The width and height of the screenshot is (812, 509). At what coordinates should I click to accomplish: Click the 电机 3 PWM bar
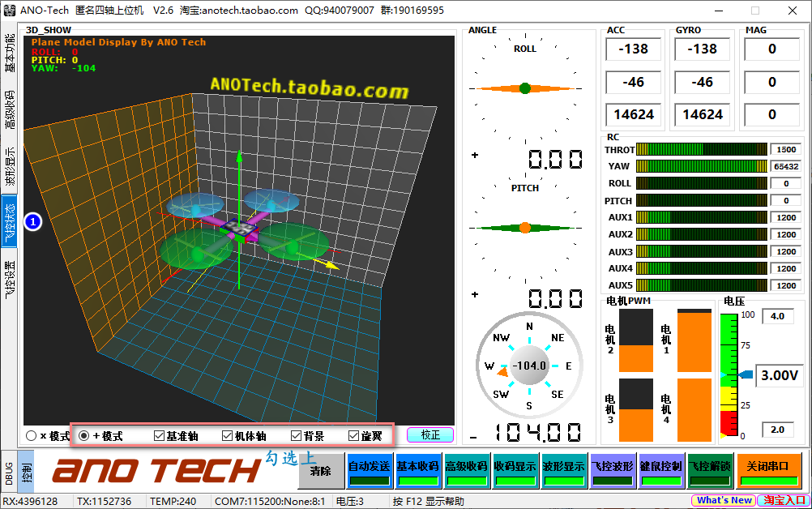(636, 410)
